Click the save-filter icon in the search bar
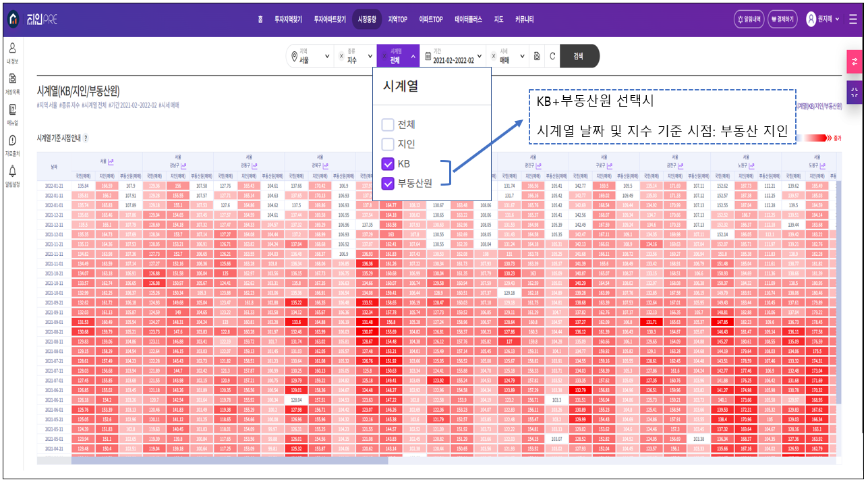Image resolution: width=868 pixels, height=484 pixels. (537, 57)
